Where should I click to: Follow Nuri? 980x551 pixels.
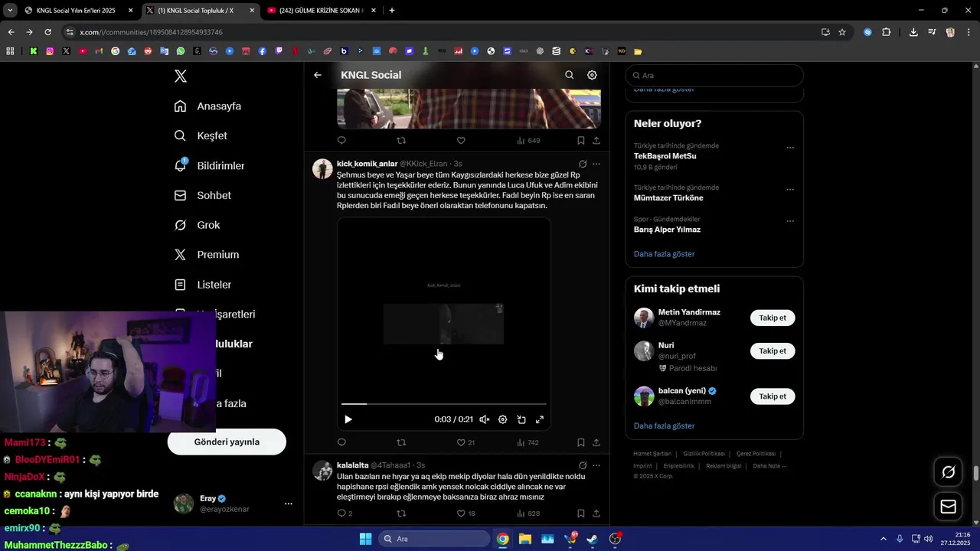[773, 350]
